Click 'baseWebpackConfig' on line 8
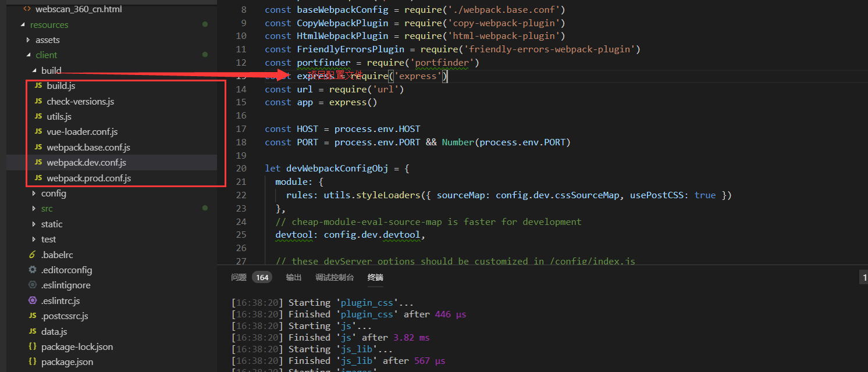Viewport: 868px width, 372px height. (342, 10)
